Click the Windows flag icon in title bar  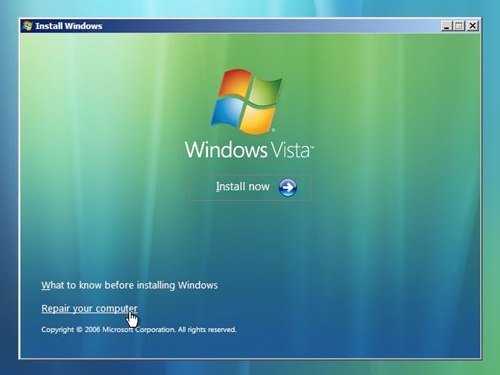pyautogui.click(x=28, y=26)
